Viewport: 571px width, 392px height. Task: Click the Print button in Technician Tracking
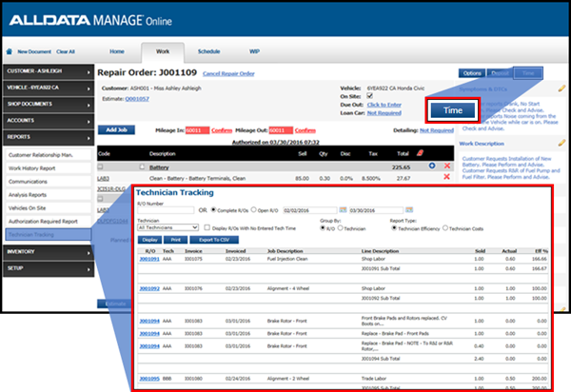175,240
